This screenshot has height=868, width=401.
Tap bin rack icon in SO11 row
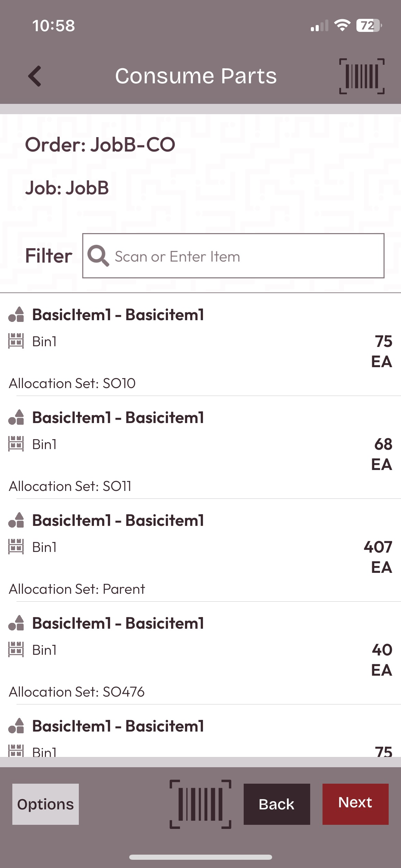tap(16, 444)
